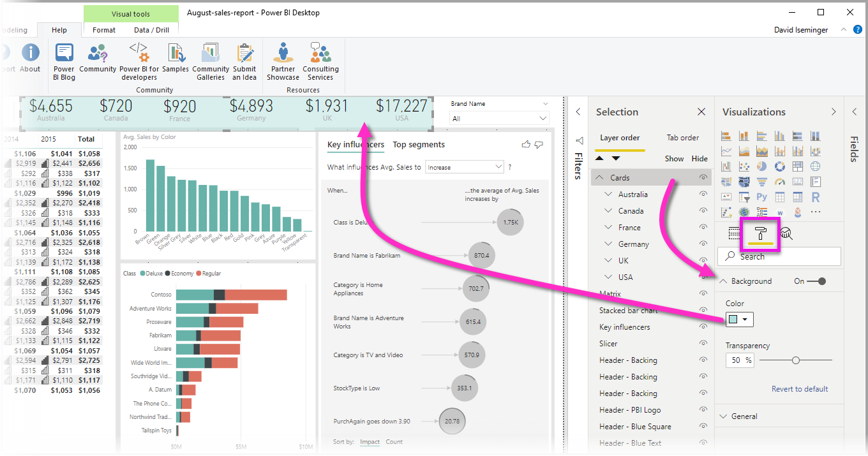Get more visuals via the ellipsis

815,212
